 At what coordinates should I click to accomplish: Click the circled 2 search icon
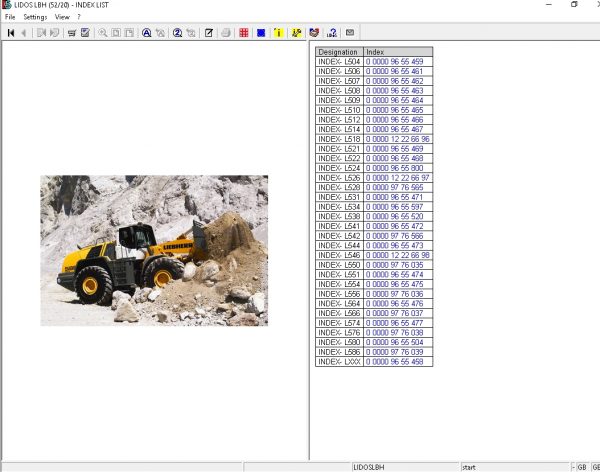click(177, 33)
